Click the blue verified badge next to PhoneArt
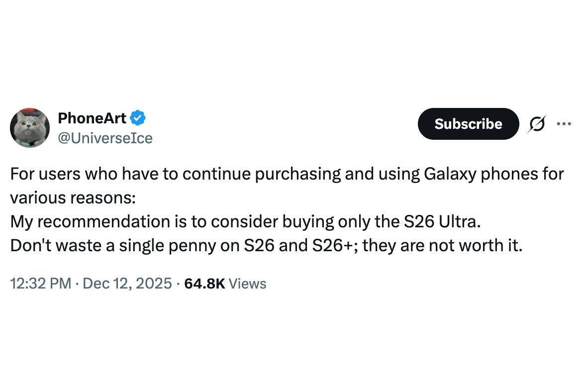This screenshot has width=588, height=392. click(138, 118)
